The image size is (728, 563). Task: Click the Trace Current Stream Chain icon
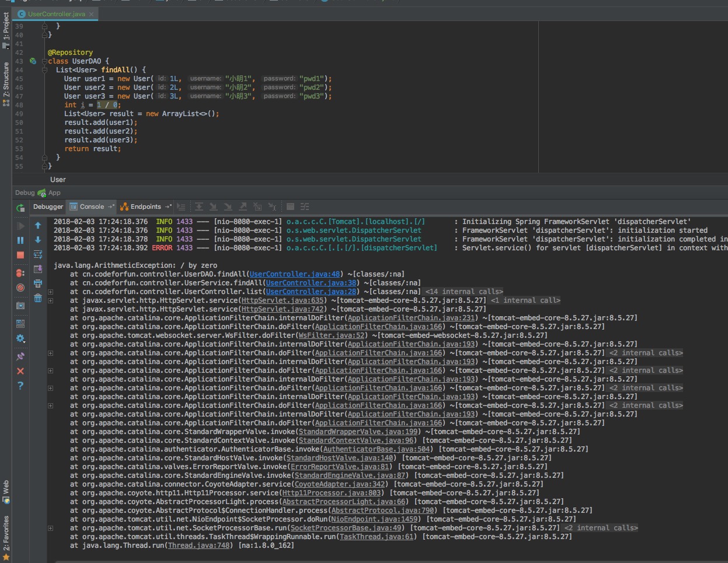click(x=305, y=207)
